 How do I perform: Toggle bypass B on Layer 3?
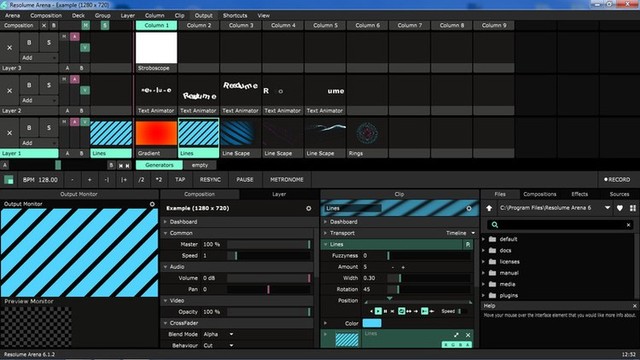(29, 42)
